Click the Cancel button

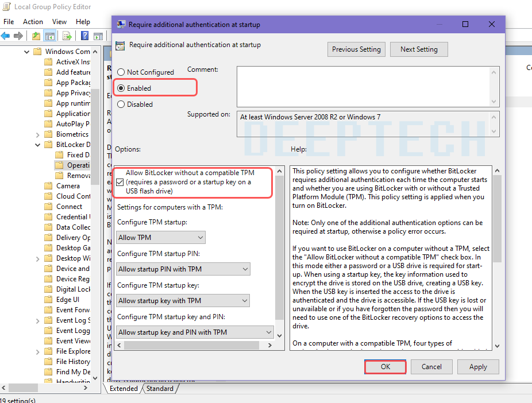(x=431, y=367)
